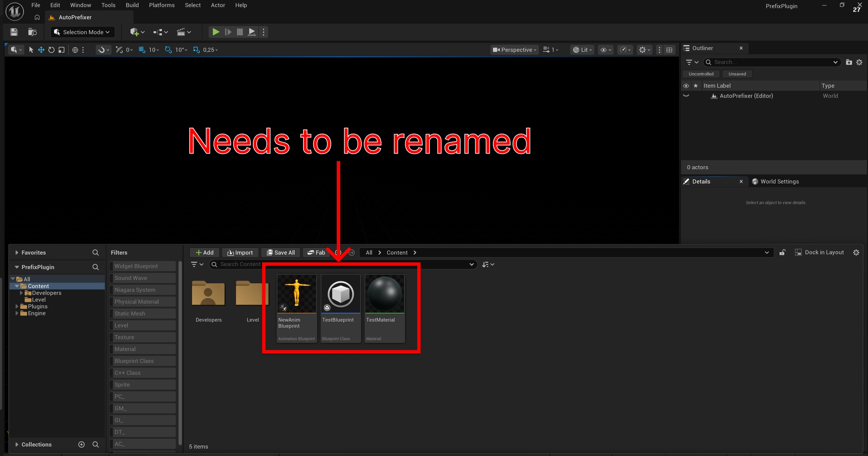Open the Perspective view dropdown
This screenshot has width=868, height=456.
(x=514, y=50)
